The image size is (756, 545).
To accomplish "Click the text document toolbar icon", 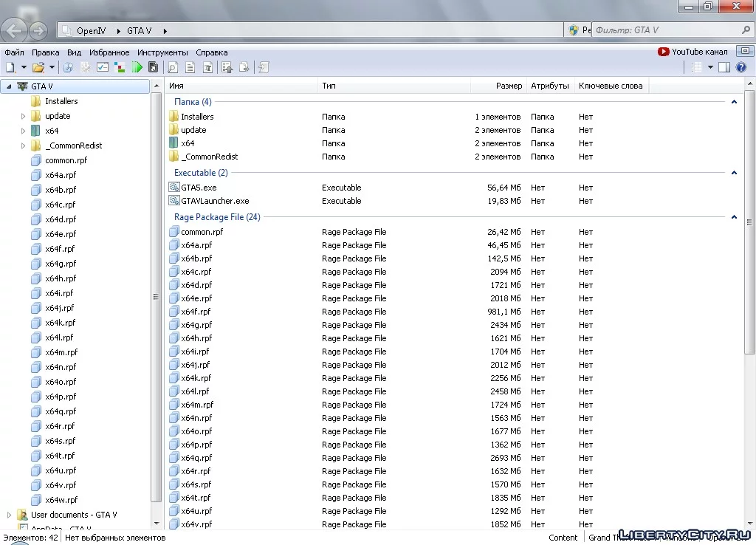I will tap(190, 67).
